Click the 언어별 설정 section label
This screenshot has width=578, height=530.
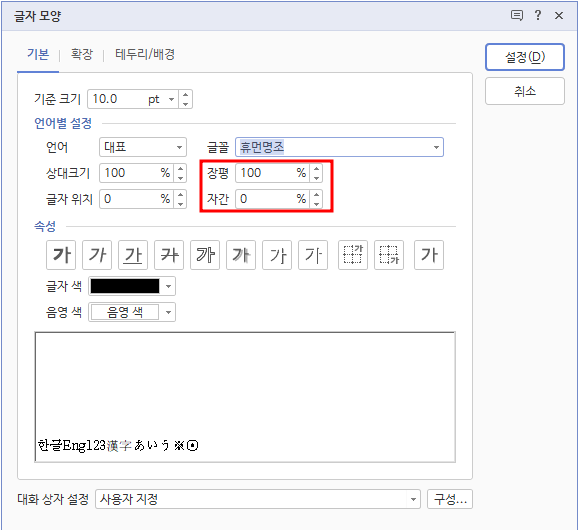click(x=63, y=123)
